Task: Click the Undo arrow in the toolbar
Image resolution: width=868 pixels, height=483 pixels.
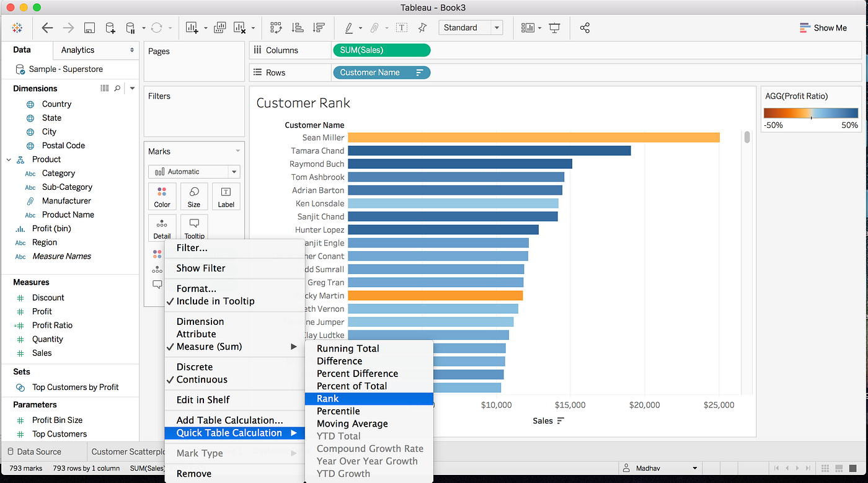Action: click(x=47, y=27)
